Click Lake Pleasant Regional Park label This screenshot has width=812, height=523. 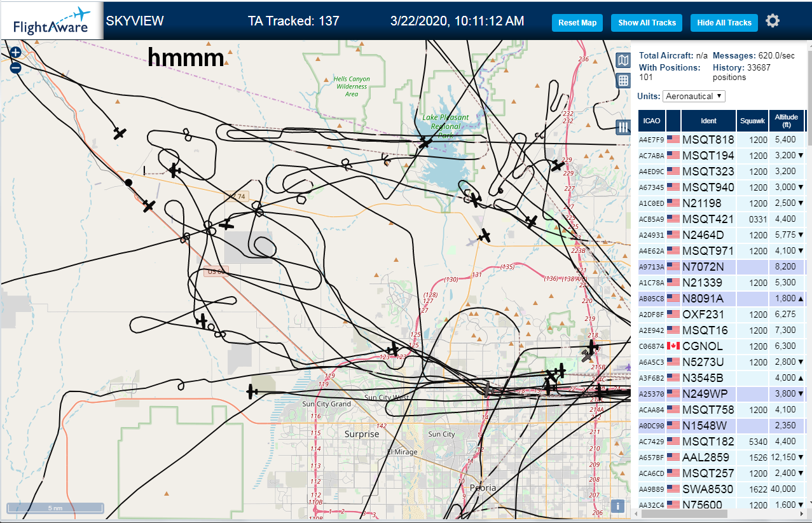(446, 126)
